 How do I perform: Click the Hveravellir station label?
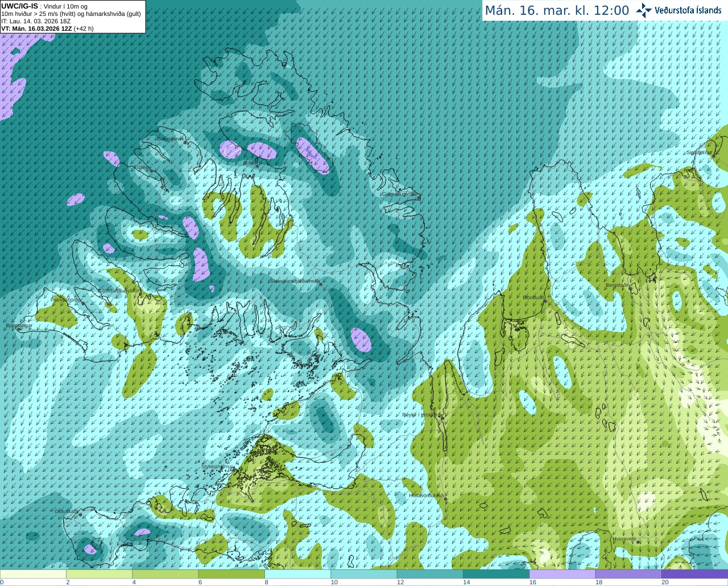click(x=624, y=538)
